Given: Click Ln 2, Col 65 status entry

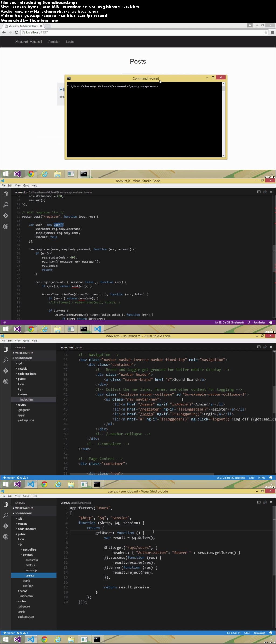Looking at the screenshot, I should click(x=231, y=478).
